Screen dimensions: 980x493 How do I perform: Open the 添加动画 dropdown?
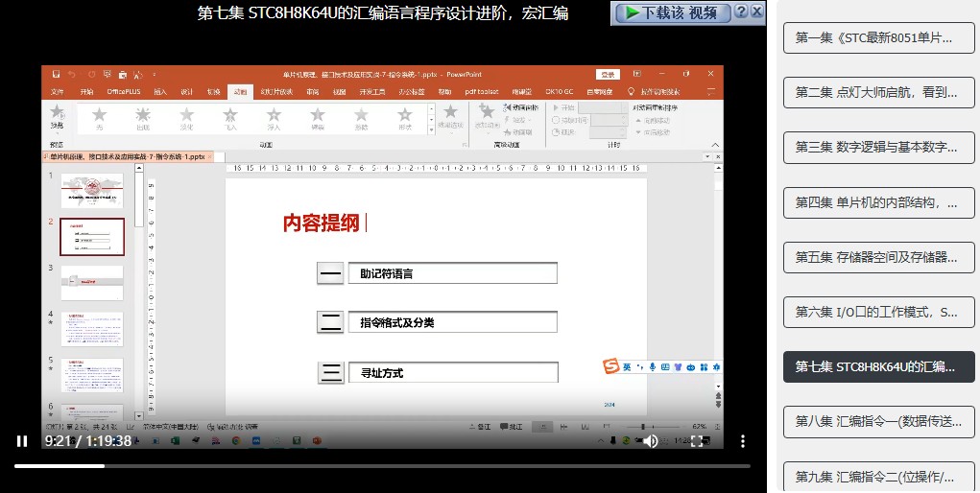[x=487, y=117]
